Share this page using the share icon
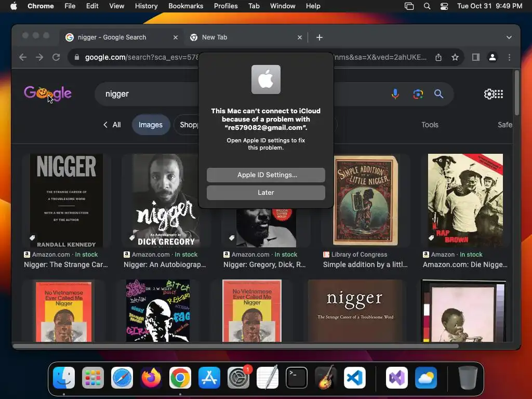 (x=438, y=57)
